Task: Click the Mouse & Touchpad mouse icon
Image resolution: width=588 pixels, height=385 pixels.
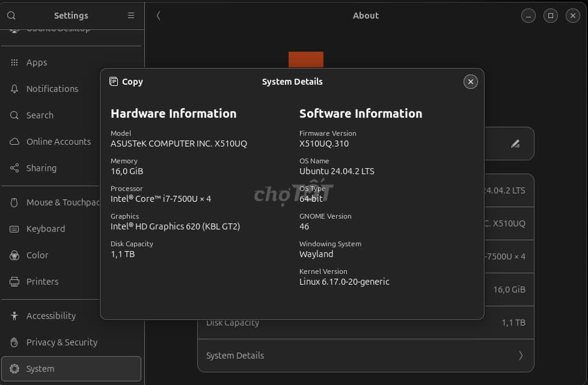Action: (14, 202)
